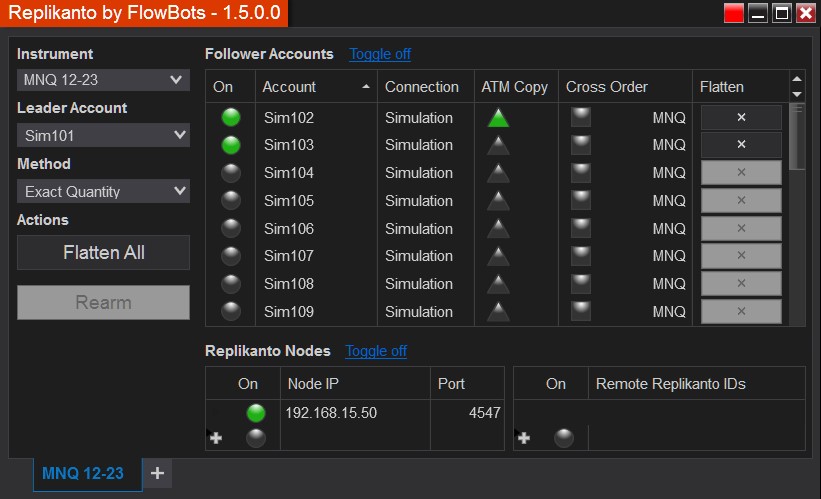Image resolution: width=821 pixels, height=499 pixels.
Task: Click the Cross Order column header
Action: click(626, 86)
